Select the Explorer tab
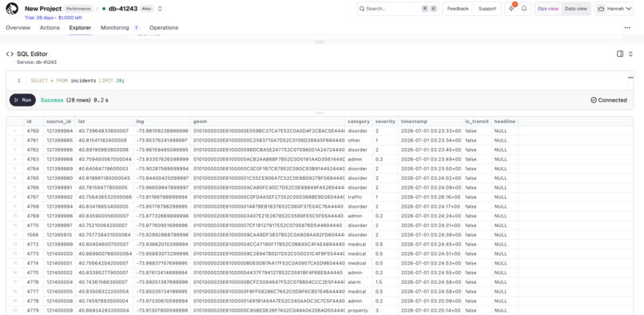The image size is (644, 315). pos(80,27)
